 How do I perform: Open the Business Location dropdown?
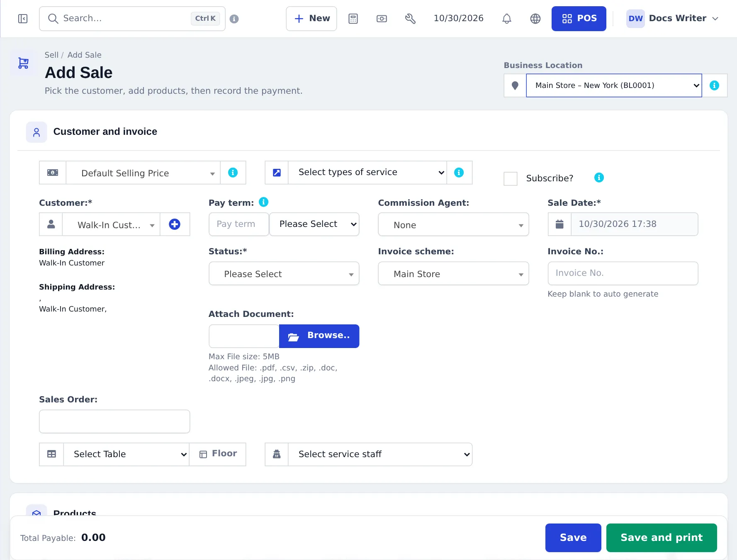click(x=613, y=85)
